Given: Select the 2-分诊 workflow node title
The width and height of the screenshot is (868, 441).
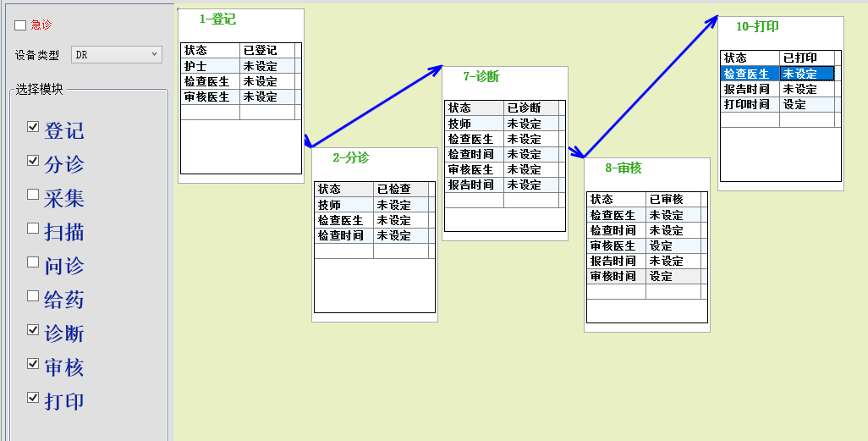Looking at the screenshot, I should (350, 157).
